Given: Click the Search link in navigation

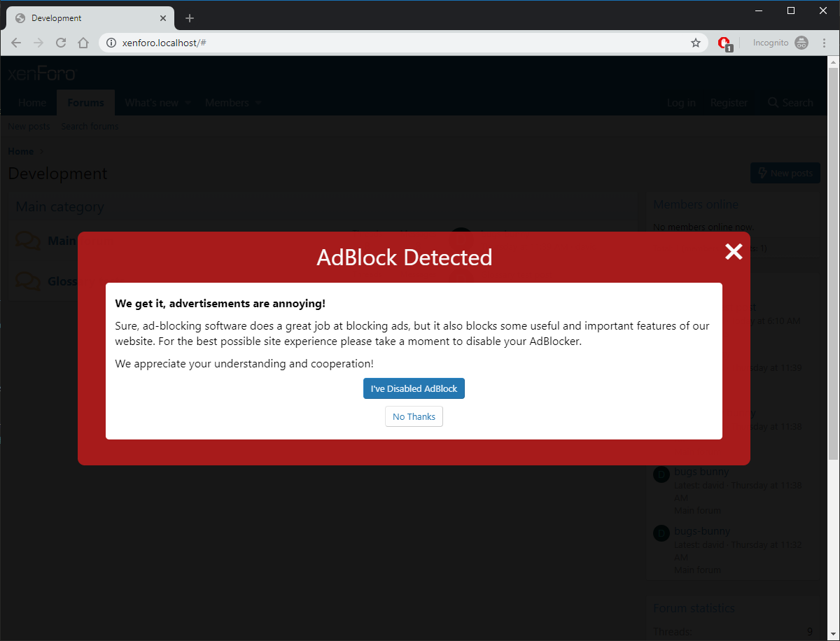Looking at the screenshot, I should [x=790, y=103].
